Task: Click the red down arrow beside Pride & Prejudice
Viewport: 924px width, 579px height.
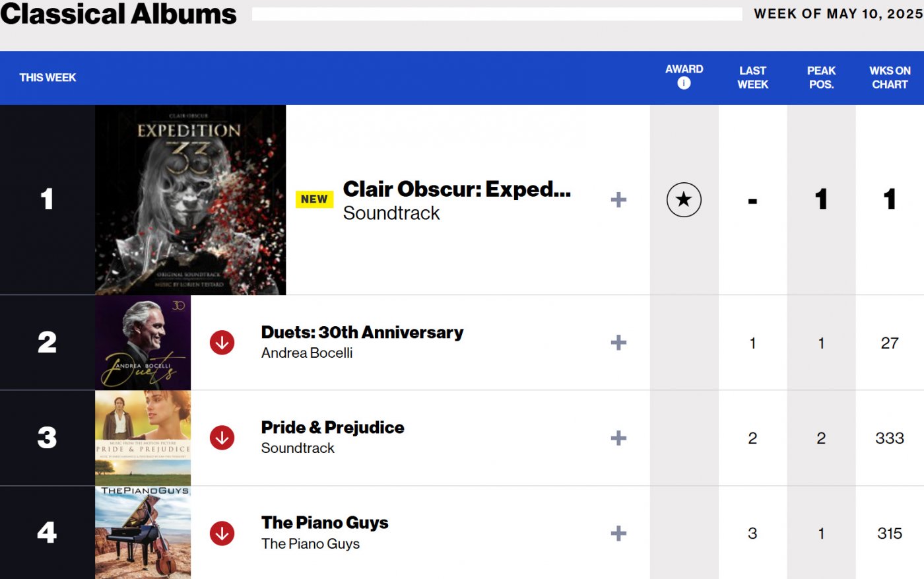Action: click(x=222, y=438)
